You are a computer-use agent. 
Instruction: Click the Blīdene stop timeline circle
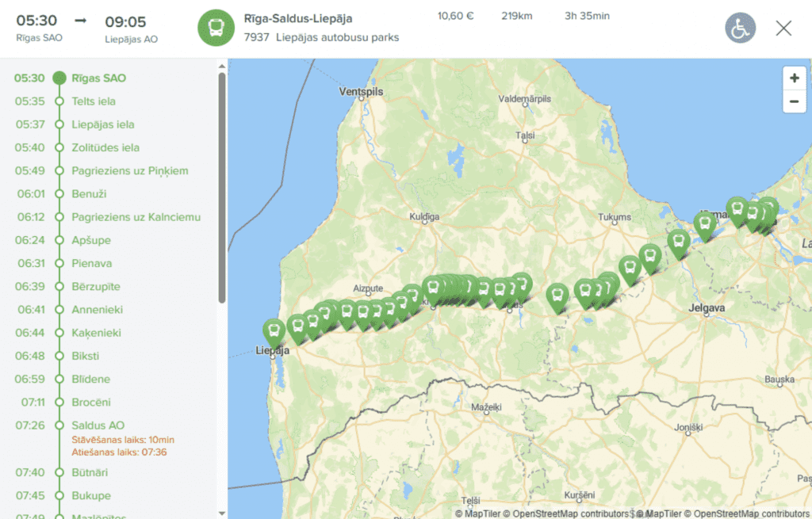point(59,379)
